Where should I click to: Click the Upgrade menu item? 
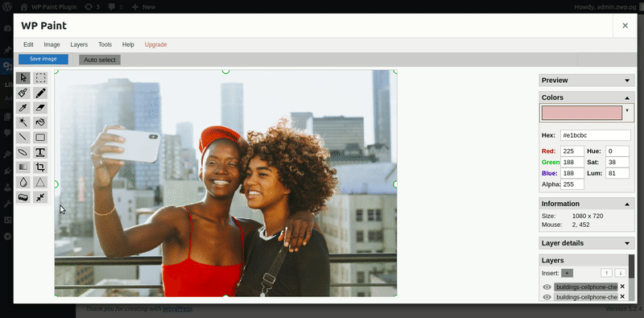pos(155,44)
